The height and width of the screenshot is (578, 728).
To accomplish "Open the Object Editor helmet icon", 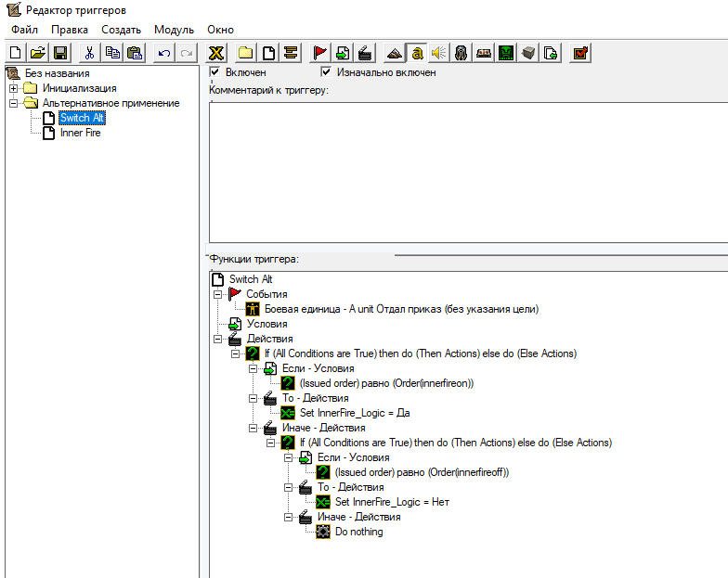I will (461, 53).
